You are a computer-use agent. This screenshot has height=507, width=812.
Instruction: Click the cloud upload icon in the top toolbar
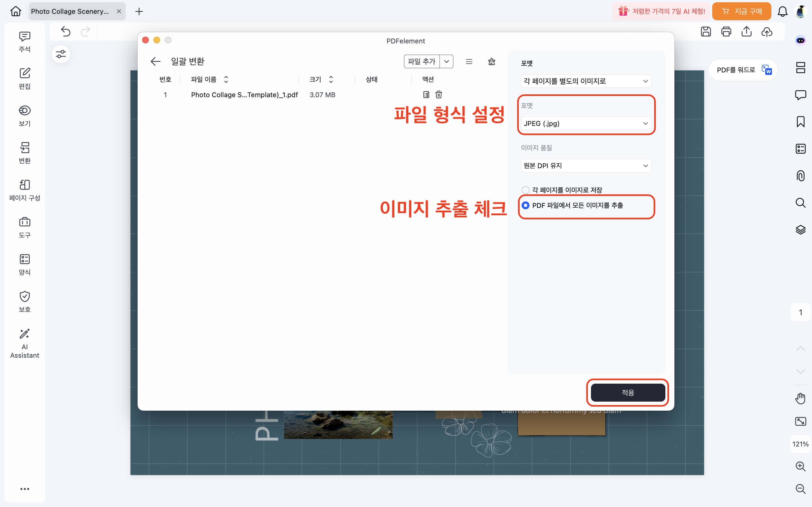click(x=767, y=32)
